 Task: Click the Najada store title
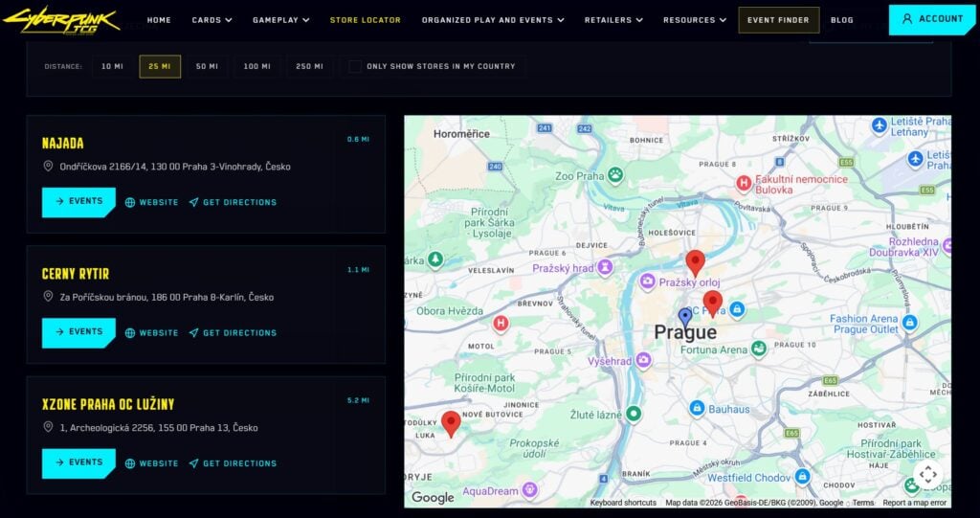63,144
